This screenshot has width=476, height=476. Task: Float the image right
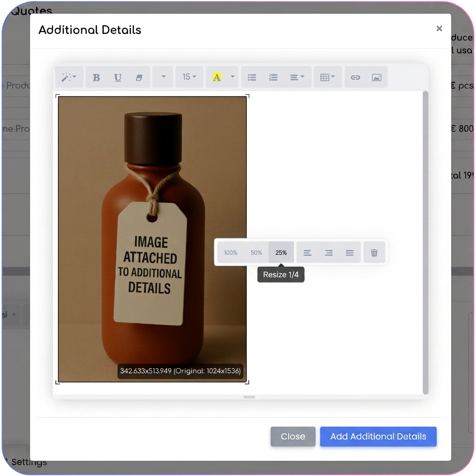(x=329, y=252)
